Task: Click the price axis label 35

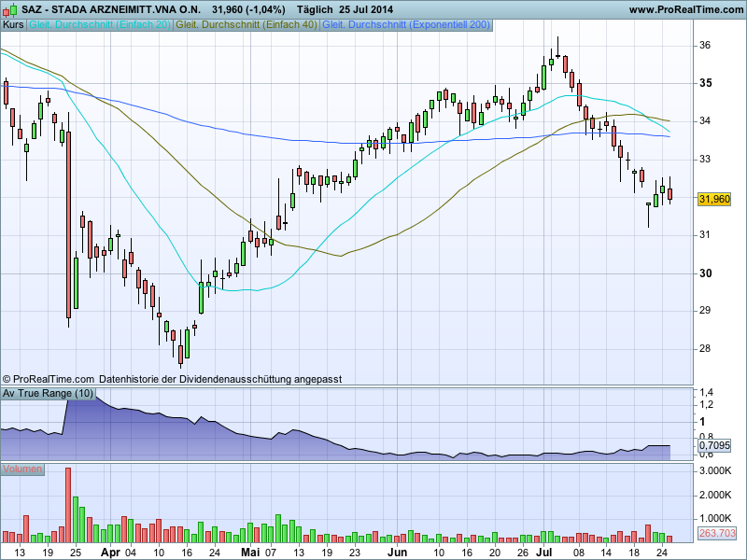Action: point(706,83)
